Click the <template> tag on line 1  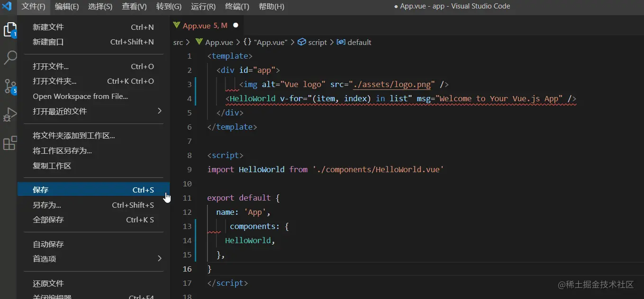230,56
